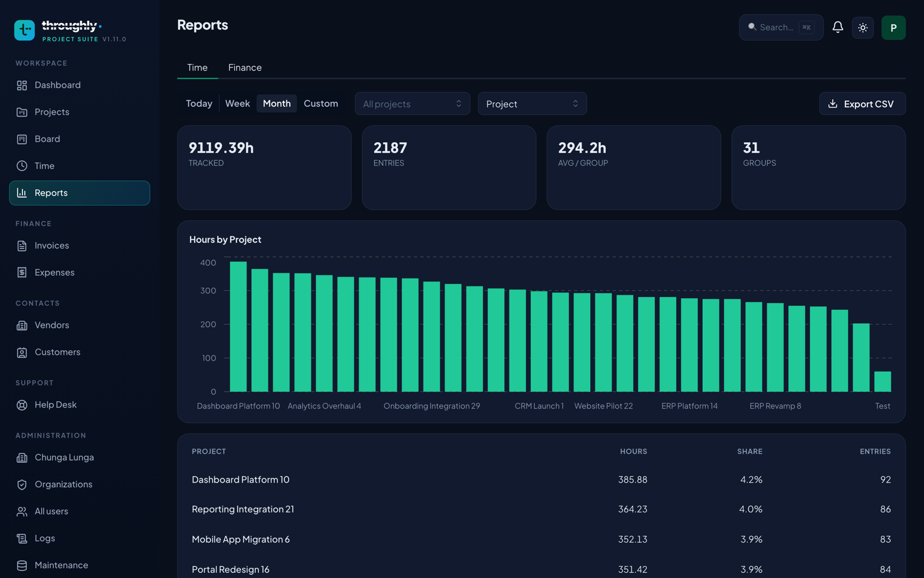Click the PROJECT column header
The width and height of the screenshot is (924, 578).
(209, 451)
